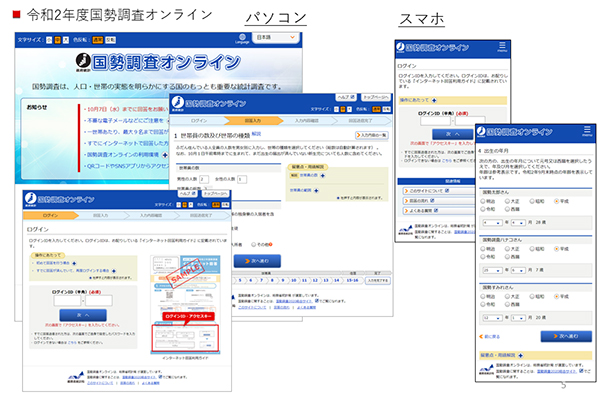
Task: Click 不審な電子メールなどにご注意を notice on top page
Action: coord(124,121)
